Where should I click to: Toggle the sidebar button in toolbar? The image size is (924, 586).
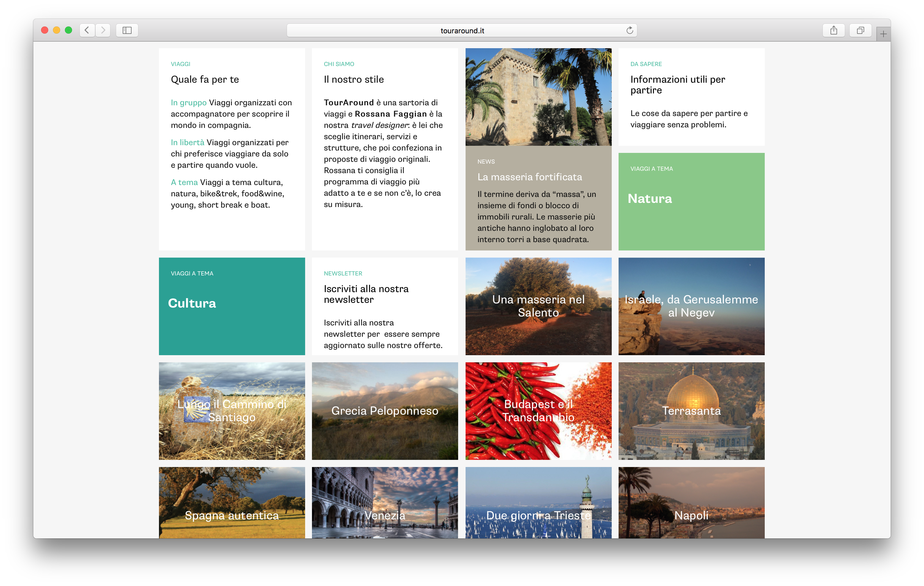[x=127, y=30]
